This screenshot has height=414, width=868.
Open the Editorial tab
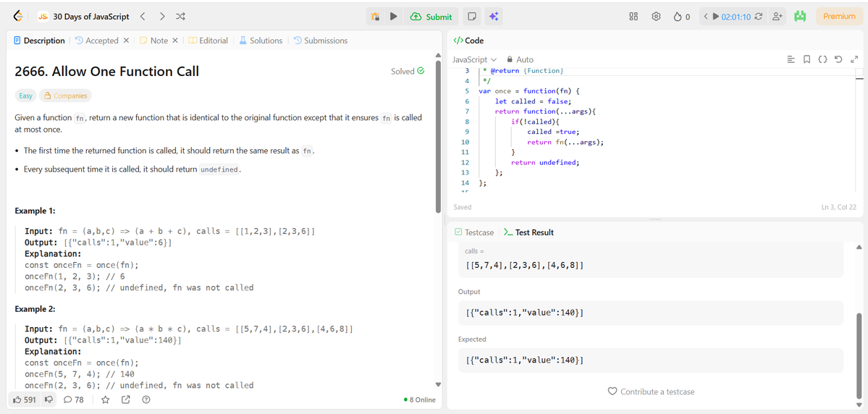pos(208,41)
